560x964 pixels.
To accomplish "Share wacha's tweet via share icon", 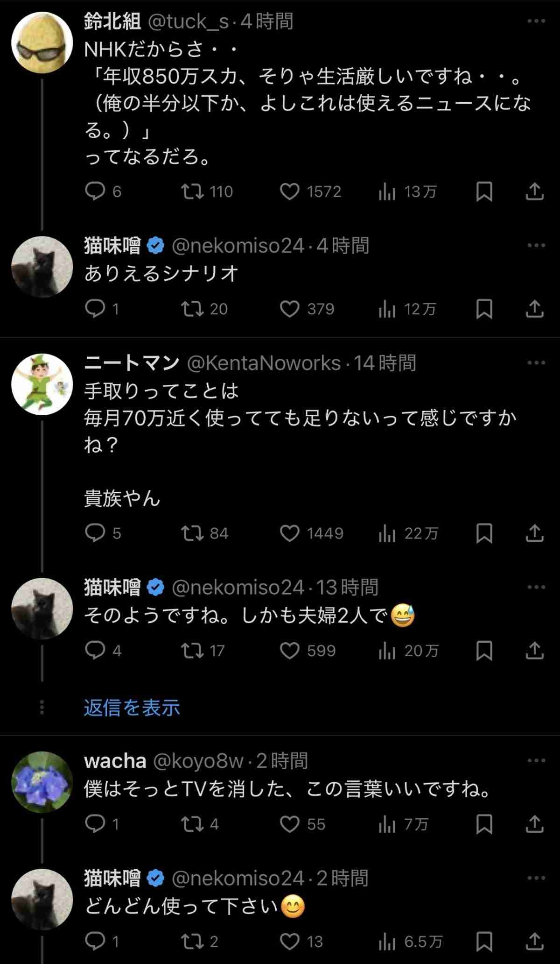I will click(x=534, y=824).
